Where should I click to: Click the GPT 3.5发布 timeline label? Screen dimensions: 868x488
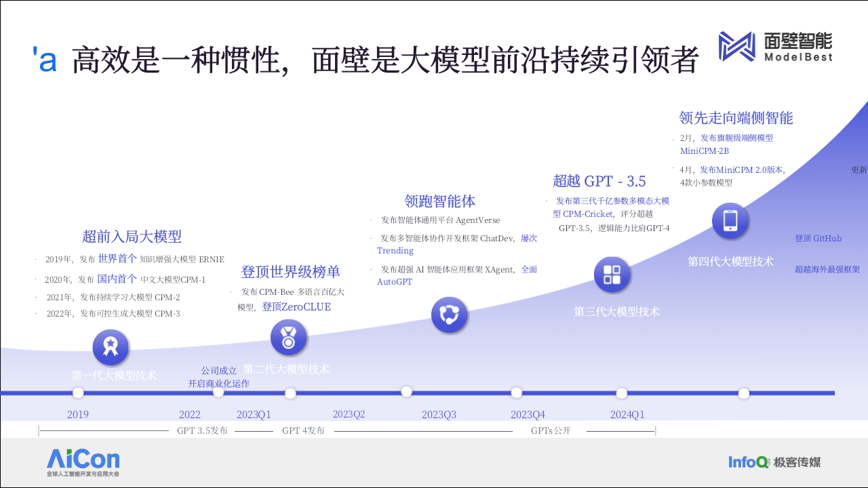[x=203, y=430]
